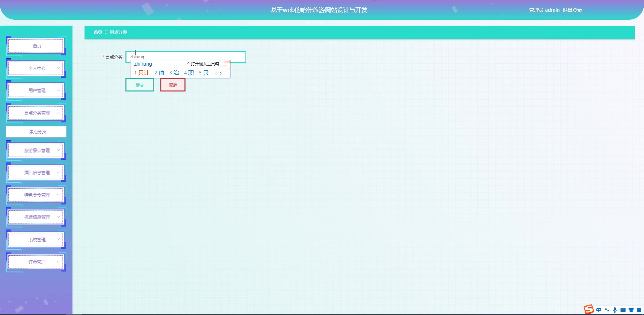This screenshot has height=315, width=644.
Task: Open the soft keyboard on Sogou toolbar
Action: tap(623, 310)
